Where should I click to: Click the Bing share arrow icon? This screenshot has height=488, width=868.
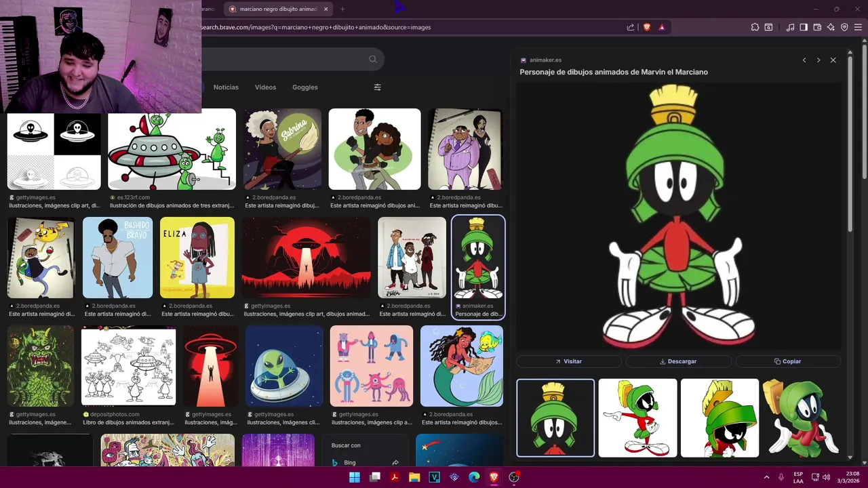(x=395, y=462)
